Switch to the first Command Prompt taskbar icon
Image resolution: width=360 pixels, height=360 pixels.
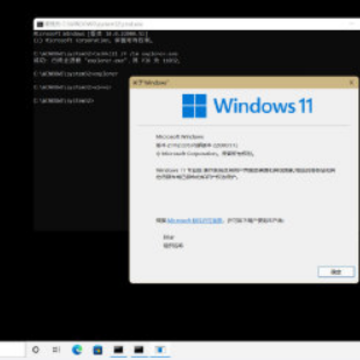click(x=118, y=350)
